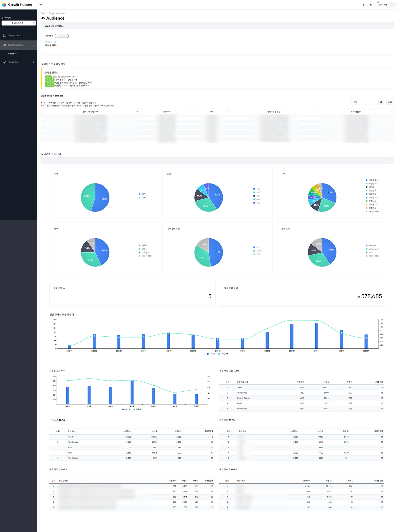Sort by 누적주문금액 column header
Viewport: 398px width, 532px height.
coord(356,112)
